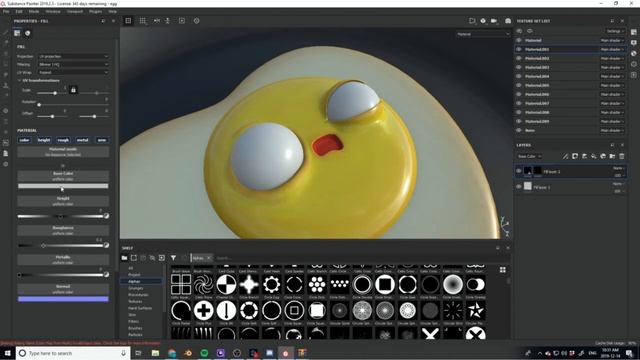Click the add fill layer icon
Screen dimensions: 640x360
(x=593, y=156)
